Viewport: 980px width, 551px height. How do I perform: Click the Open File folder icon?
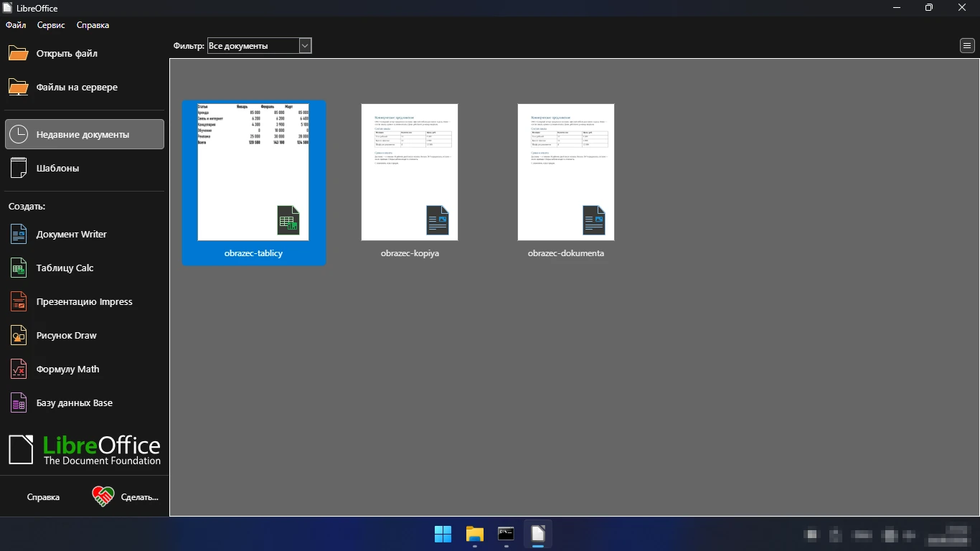click(19, 54)
